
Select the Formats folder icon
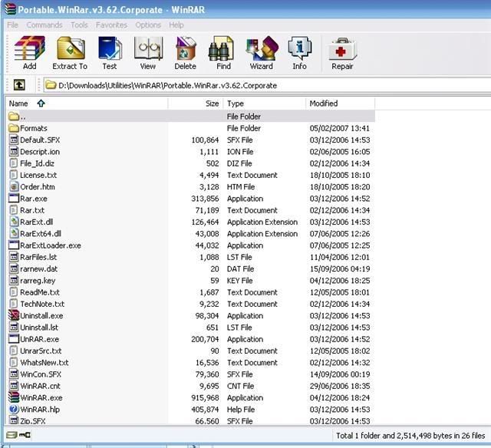coord(14,128)
